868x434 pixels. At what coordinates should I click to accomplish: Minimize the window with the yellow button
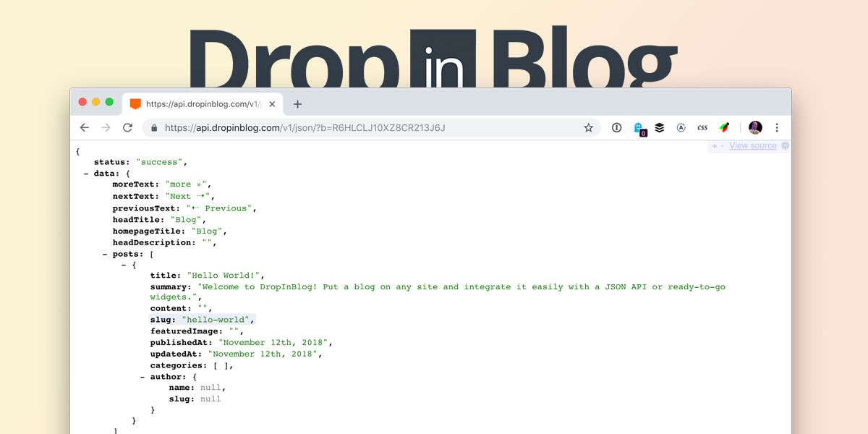click(x=96, y=102)
